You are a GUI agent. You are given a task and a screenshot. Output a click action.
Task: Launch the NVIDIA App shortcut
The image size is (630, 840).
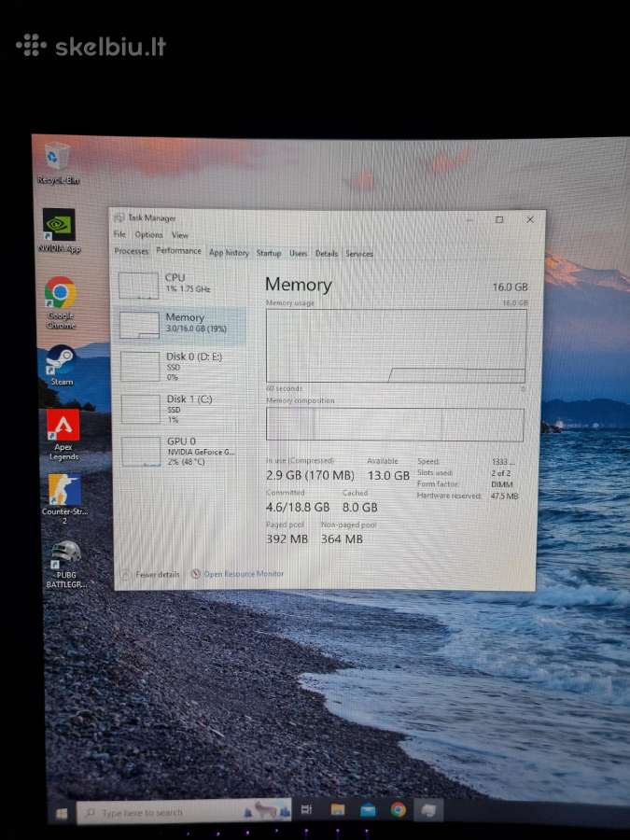[59, 231]
